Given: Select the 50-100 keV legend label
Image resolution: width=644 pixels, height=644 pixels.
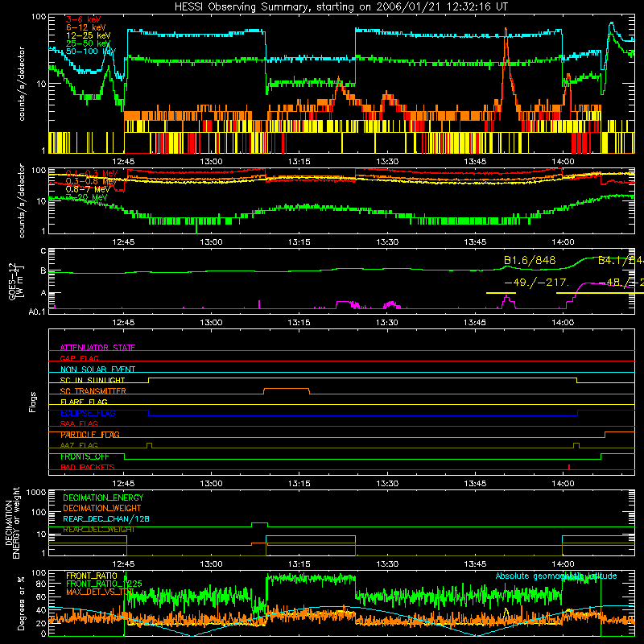Looking at the screenshot, I should (91, 52).
